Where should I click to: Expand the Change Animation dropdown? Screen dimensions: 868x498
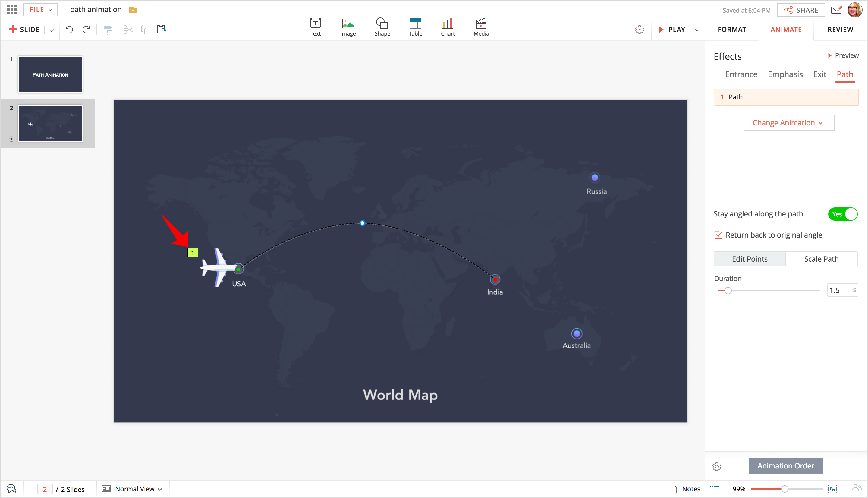789,123
